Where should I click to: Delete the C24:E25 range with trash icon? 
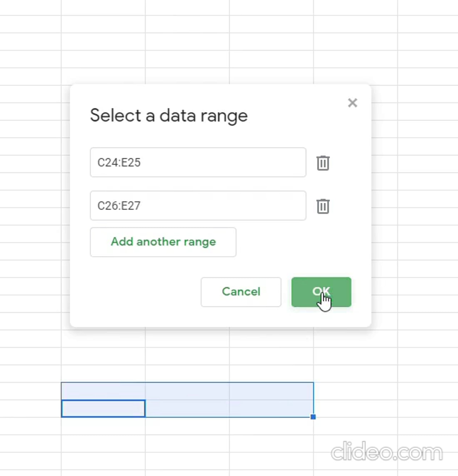[x=323, y=163]
